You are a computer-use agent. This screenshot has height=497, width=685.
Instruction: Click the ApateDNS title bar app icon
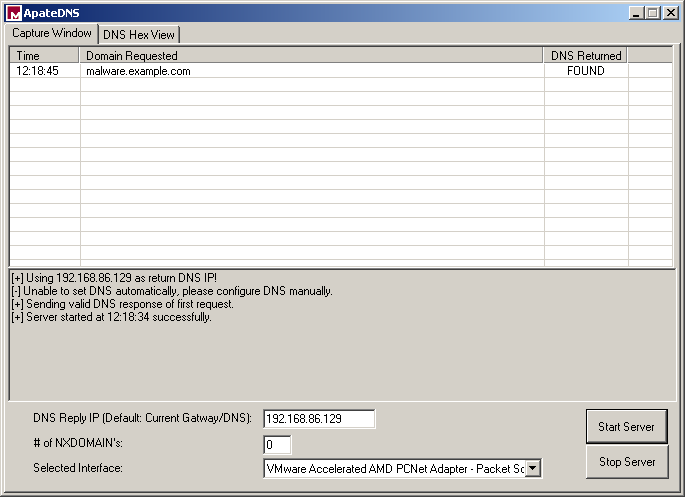14,13
